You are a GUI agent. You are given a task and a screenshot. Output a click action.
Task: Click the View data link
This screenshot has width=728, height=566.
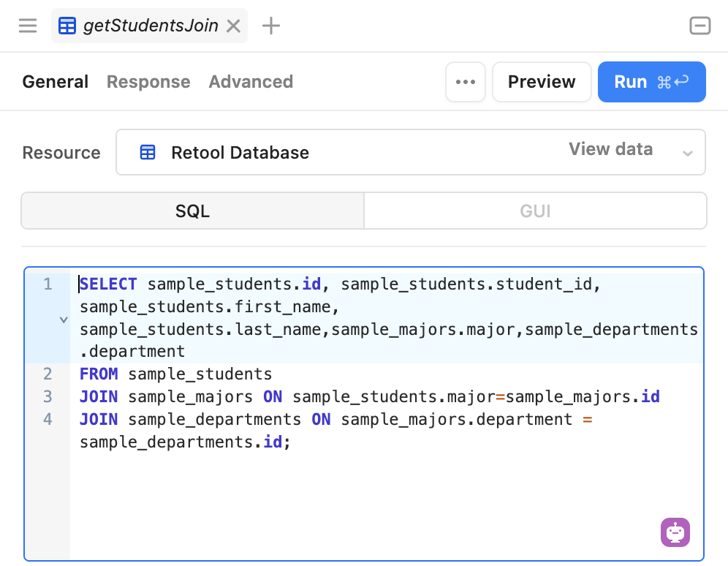(610, 149)
